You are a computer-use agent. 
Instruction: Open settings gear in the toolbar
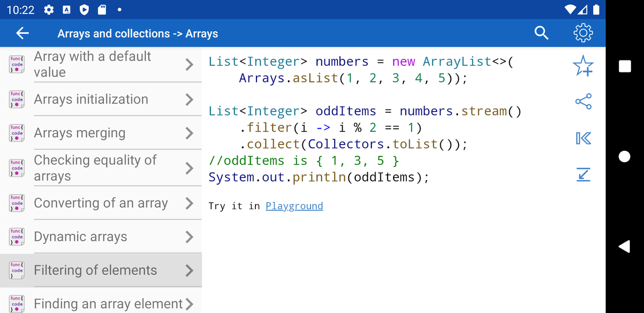tap(583, 33)
